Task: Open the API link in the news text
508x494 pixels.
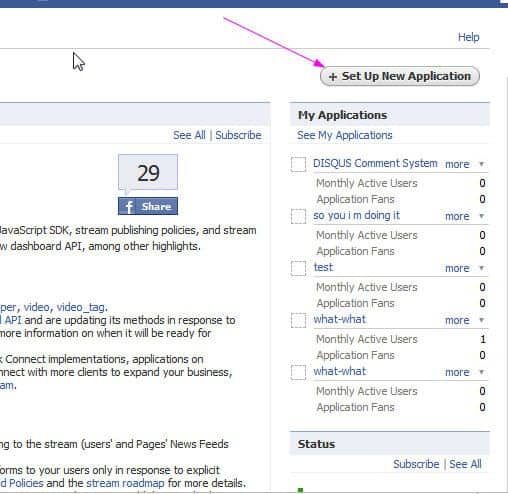Action: pos(13,320)
